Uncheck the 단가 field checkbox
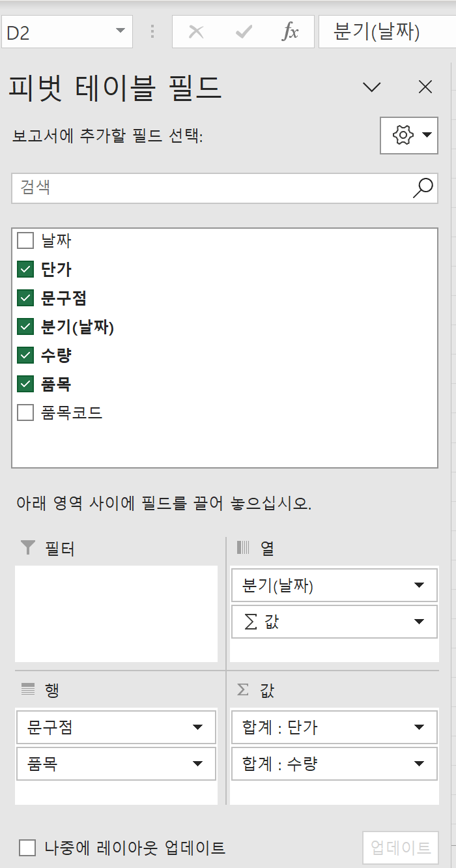The width and height of the screenshot is (456, 868). pyautogui.click(x=25, y=270)
